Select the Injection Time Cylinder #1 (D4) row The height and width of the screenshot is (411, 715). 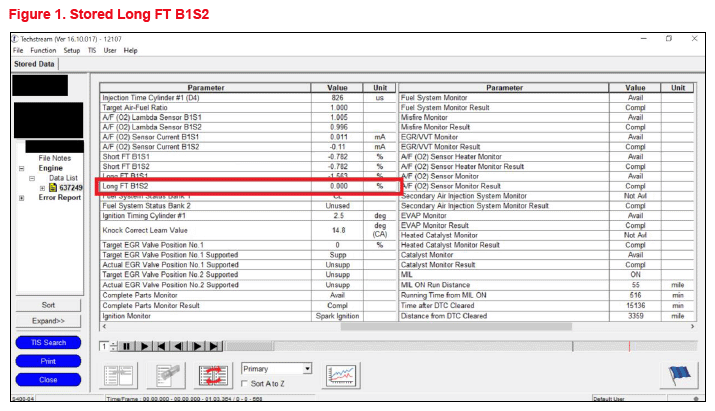coord(249,98)
